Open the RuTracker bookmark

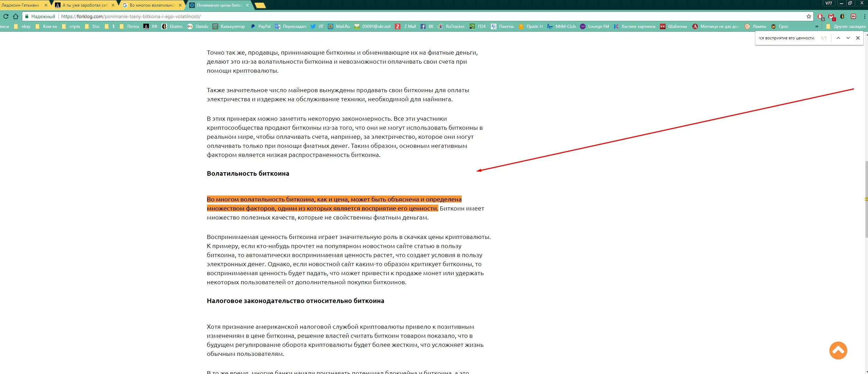tap(452, 26)
